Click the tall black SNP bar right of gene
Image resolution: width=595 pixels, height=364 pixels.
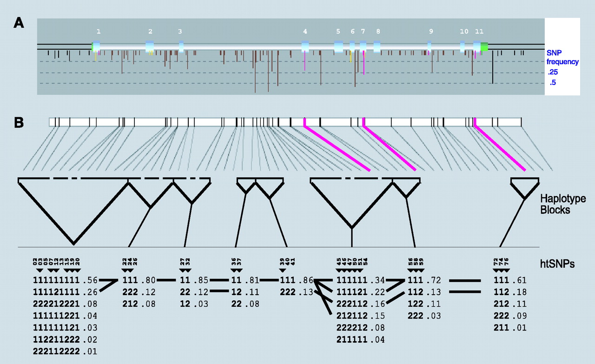493,67
